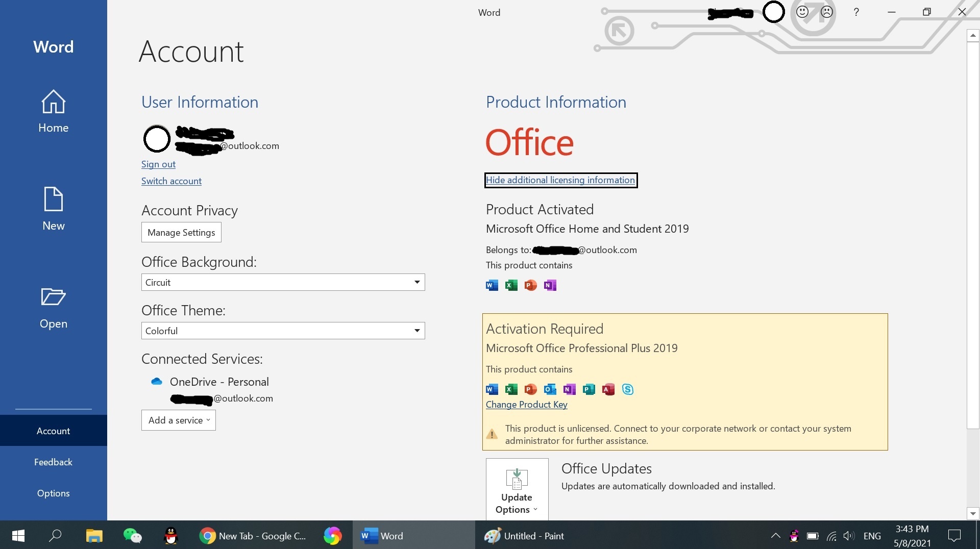Click the Manage Settings button
Image resolution: width=980 pixels, height=549 pixels.
click(181, 233)
